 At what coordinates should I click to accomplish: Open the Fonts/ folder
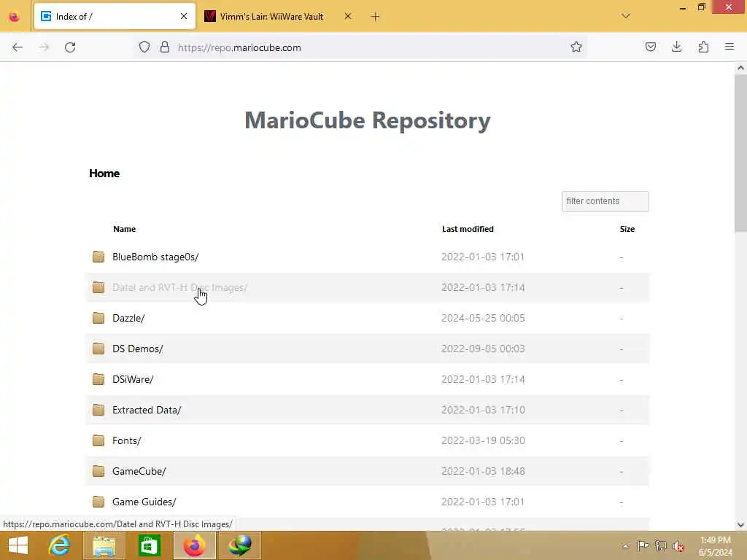pos(127,440)
